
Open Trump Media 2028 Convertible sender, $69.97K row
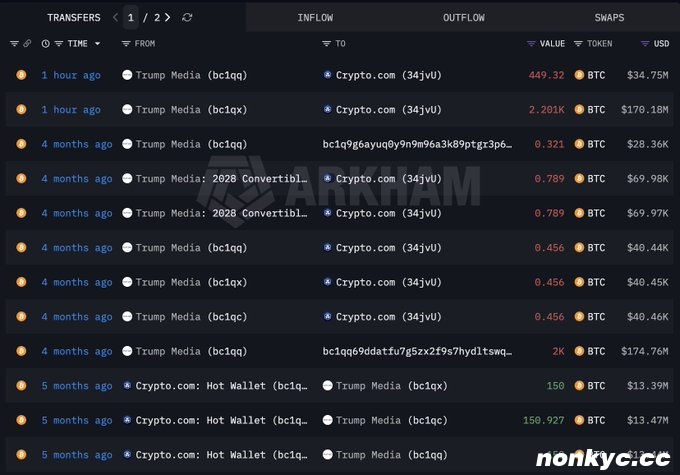(x=221, y=213)
